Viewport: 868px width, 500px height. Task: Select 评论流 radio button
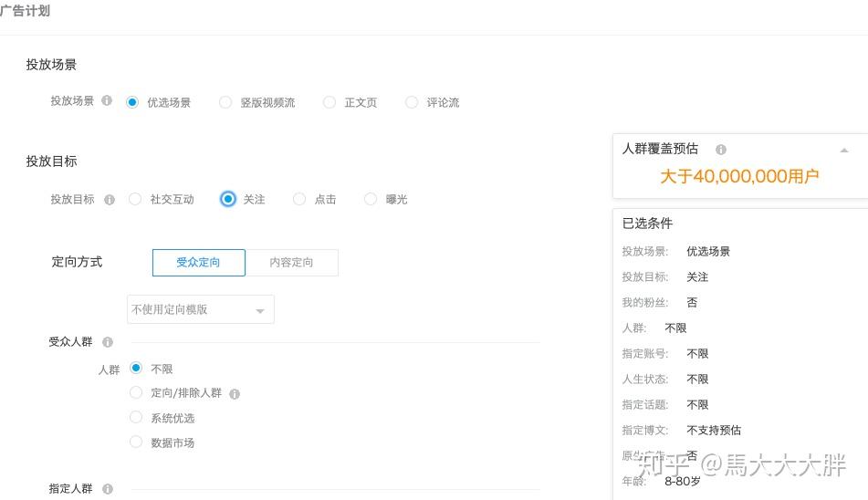(x=412, y=102)
